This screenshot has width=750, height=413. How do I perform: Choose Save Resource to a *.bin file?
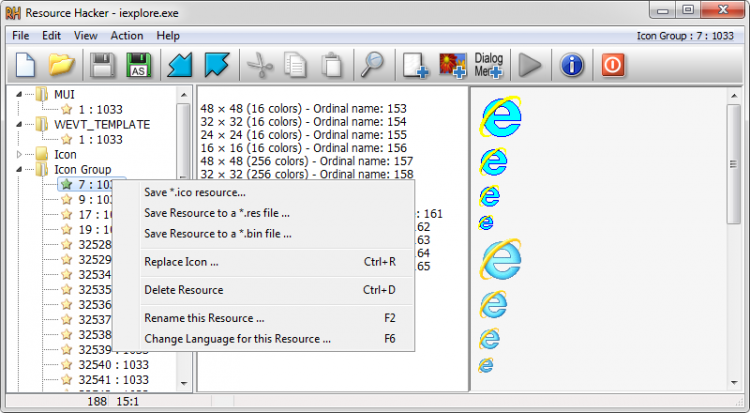(277, 234)
